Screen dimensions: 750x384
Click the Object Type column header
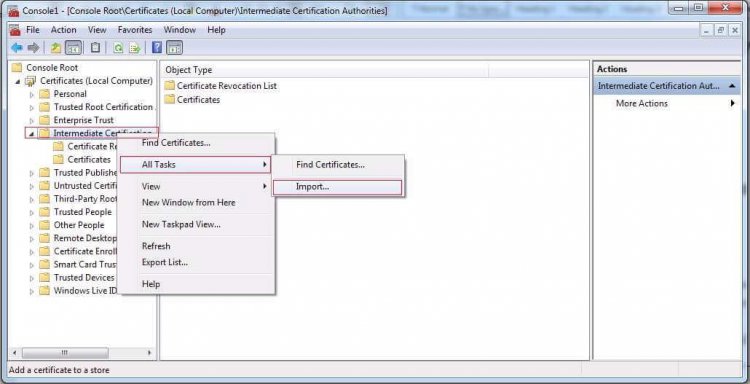[325, 70]
